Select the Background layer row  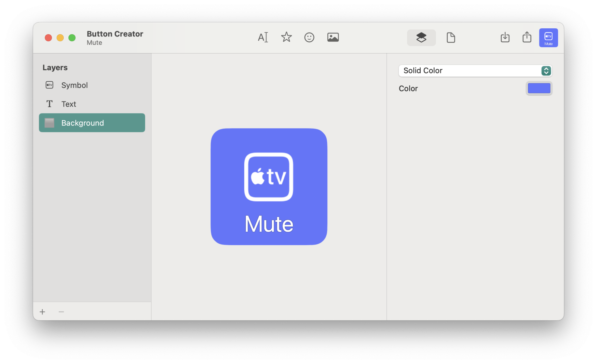pyautogui.click(x=92, y=123)
